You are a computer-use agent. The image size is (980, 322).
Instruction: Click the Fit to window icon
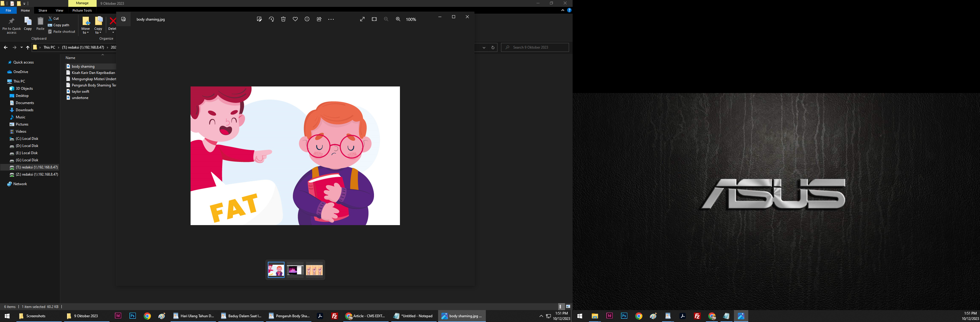click(x=374, y=19)
